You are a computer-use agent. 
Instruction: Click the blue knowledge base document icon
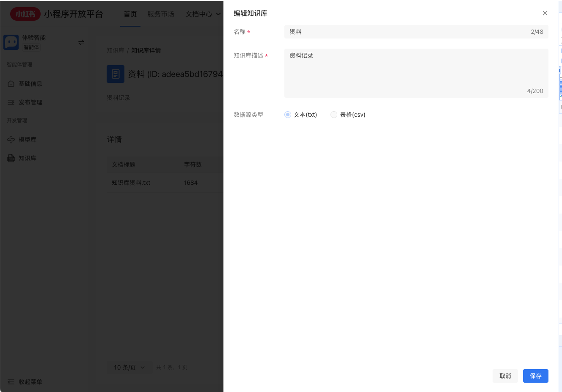pyautogui.click(x=116, y=74)
